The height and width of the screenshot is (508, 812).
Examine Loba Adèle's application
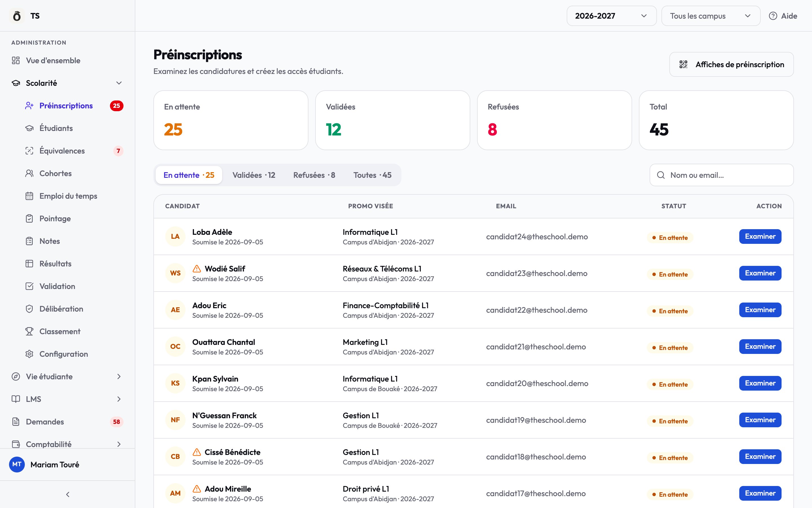(x=760, y=237)
